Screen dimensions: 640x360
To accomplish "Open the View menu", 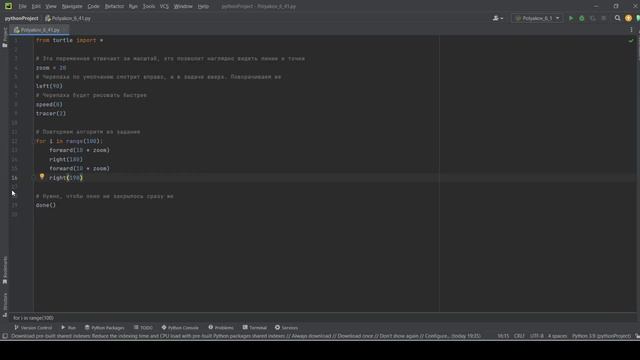I will [x=51, y=6].
